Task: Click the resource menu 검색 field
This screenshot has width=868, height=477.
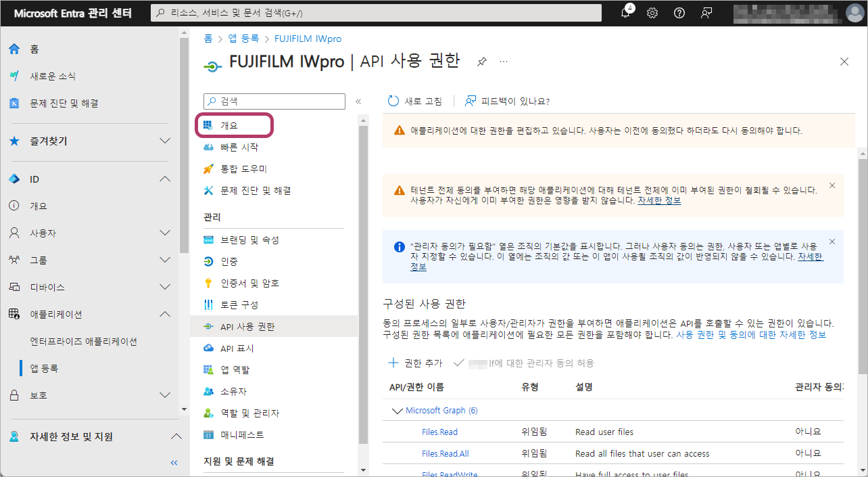Action: (x=274, y=101)
